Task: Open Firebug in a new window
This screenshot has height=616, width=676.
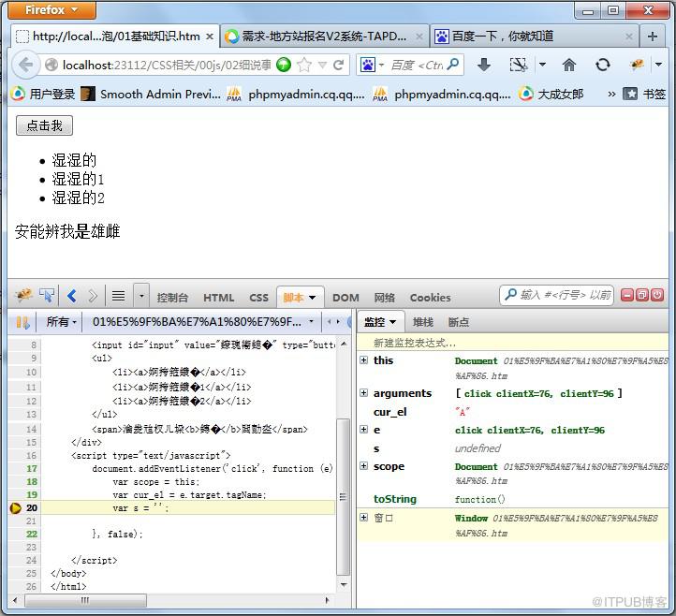Action: (642, 295)
